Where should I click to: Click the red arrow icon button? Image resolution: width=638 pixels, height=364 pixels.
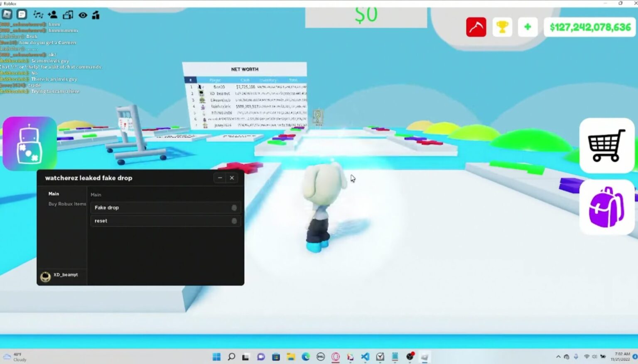click(476, 27)
